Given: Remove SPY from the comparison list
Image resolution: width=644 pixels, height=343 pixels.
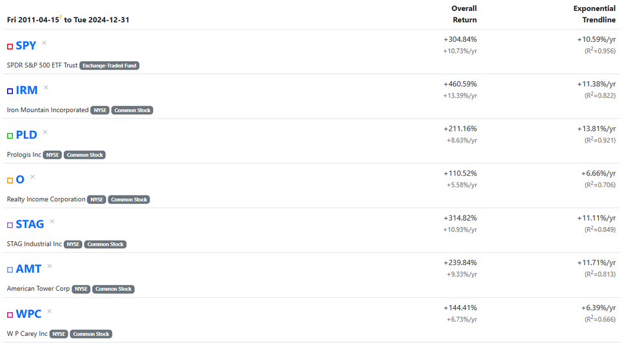Looking at the screenshot, I should [x=44, y=43].
